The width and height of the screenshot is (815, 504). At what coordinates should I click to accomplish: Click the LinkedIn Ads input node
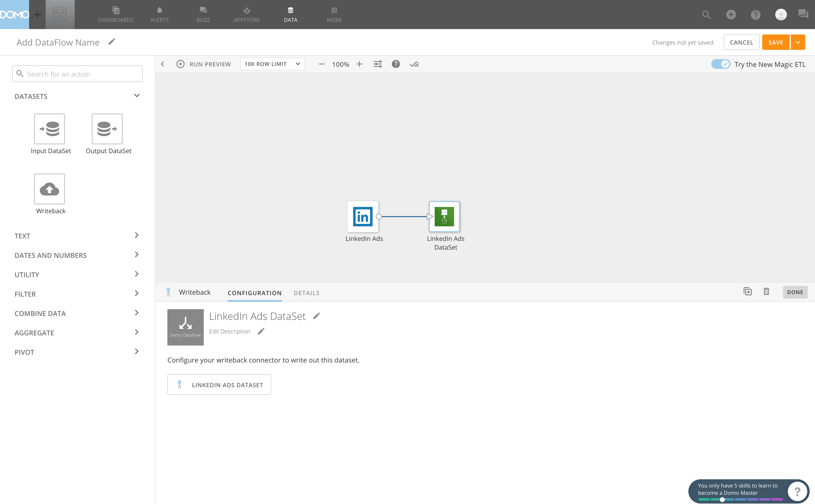(x=363, y=216)
